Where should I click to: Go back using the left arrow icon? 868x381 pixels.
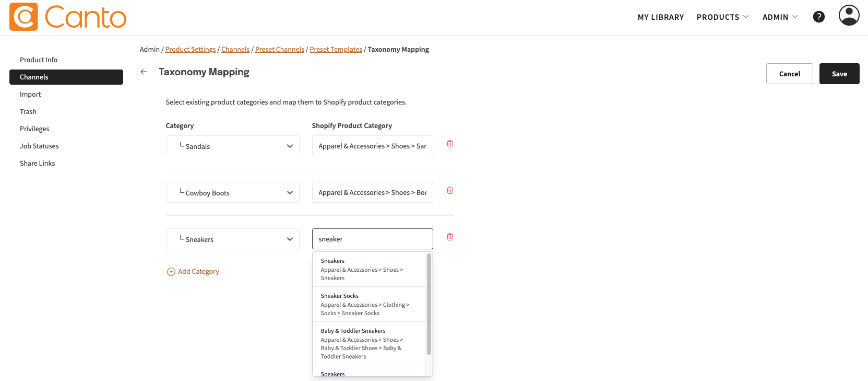[144, 72]
